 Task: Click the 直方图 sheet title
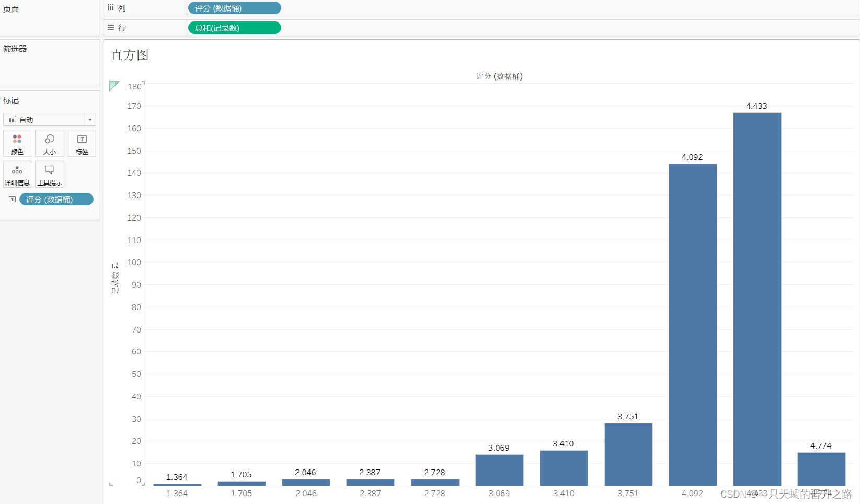tap(130, 55)
